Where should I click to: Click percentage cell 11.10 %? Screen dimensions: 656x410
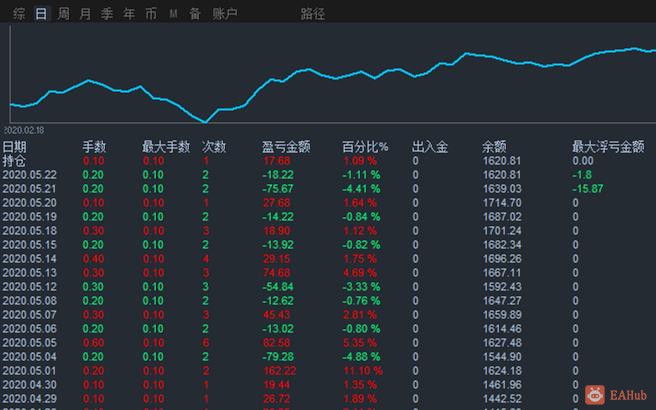point(363,371)
